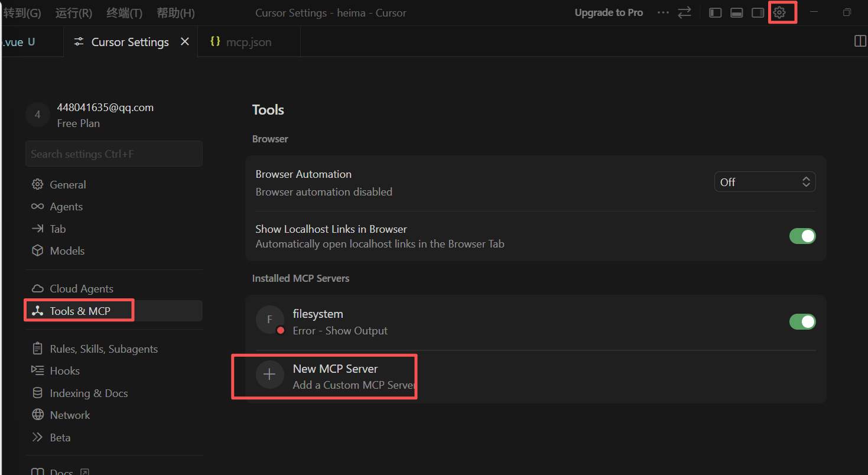Screen dimensions: 868x475
Task: Click the Installed MCP Servers heading
Action: coord(301,278)
